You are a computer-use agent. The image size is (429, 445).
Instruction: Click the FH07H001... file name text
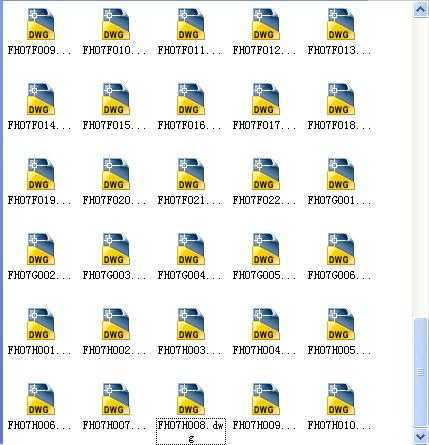(39, 350)
